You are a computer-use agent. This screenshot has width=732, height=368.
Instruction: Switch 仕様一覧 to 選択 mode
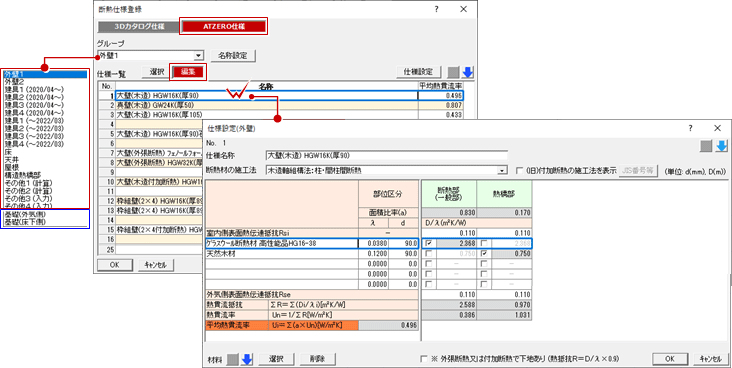click(156, 72)
